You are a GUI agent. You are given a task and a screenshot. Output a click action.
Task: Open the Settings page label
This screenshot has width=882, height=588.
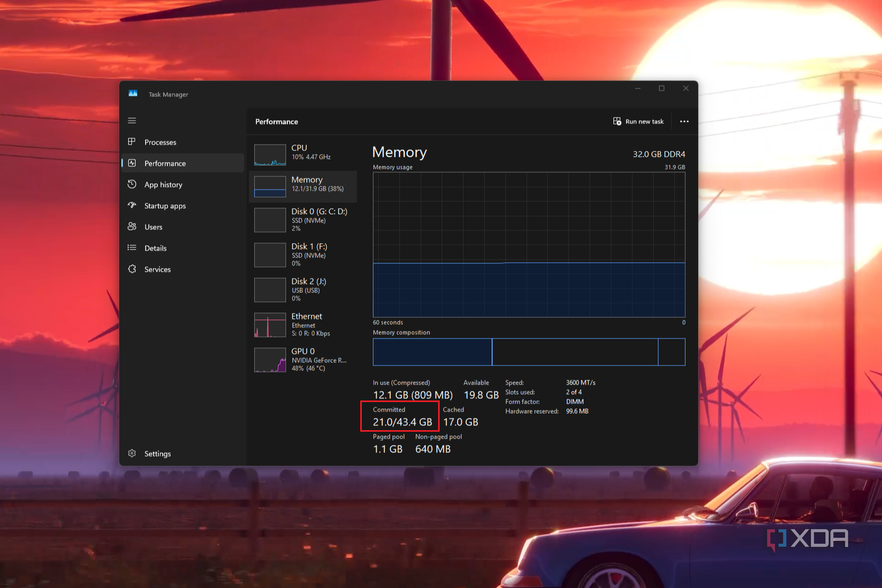[158, 454]
